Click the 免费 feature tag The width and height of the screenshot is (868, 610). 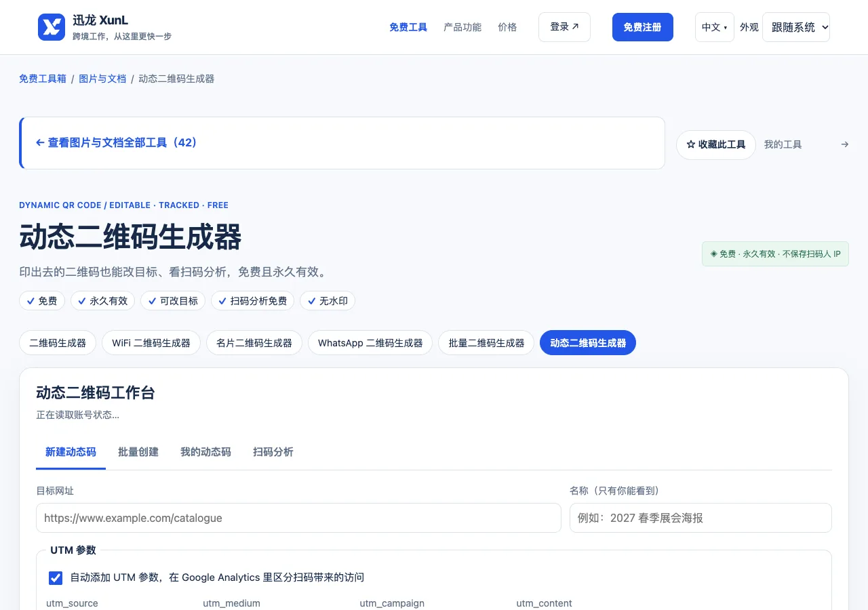[x=42, y=301]
